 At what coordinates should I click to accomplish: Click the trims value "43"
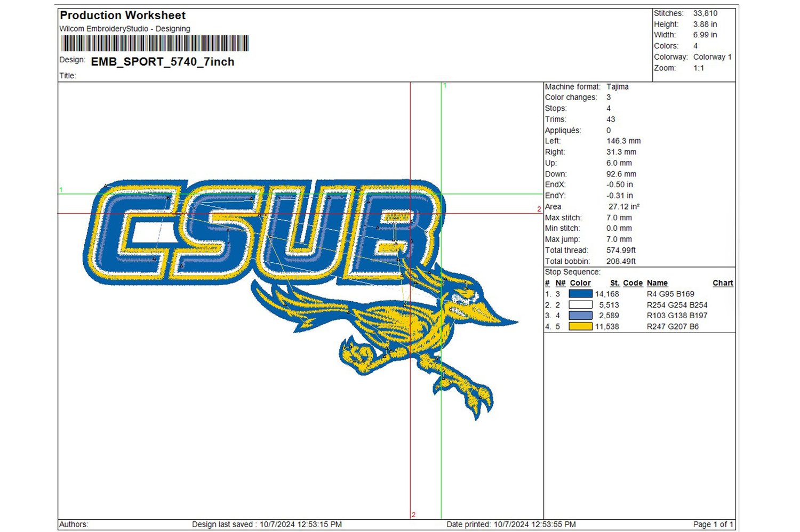611,119
